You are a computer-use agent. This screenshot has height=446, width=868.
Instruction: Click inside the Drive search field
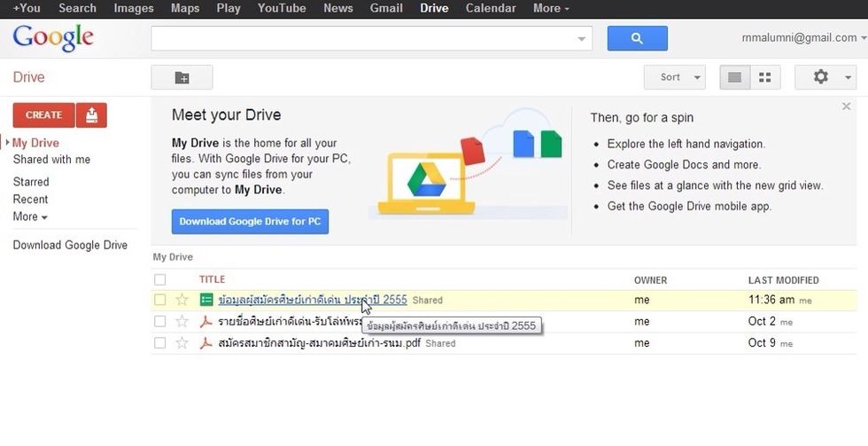(363, 38)
